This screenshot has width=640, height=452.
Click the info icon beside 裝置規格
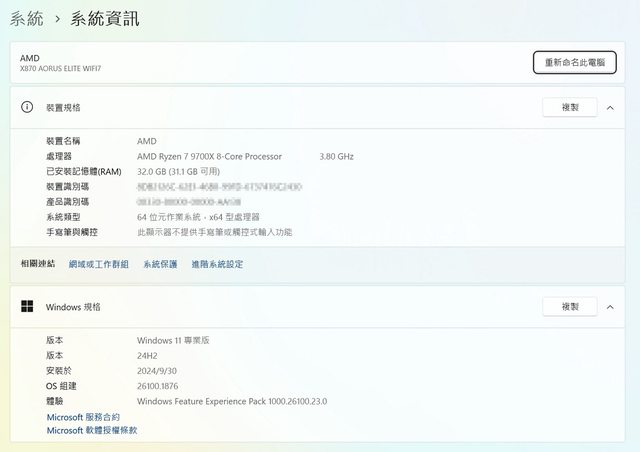point(27,107)
